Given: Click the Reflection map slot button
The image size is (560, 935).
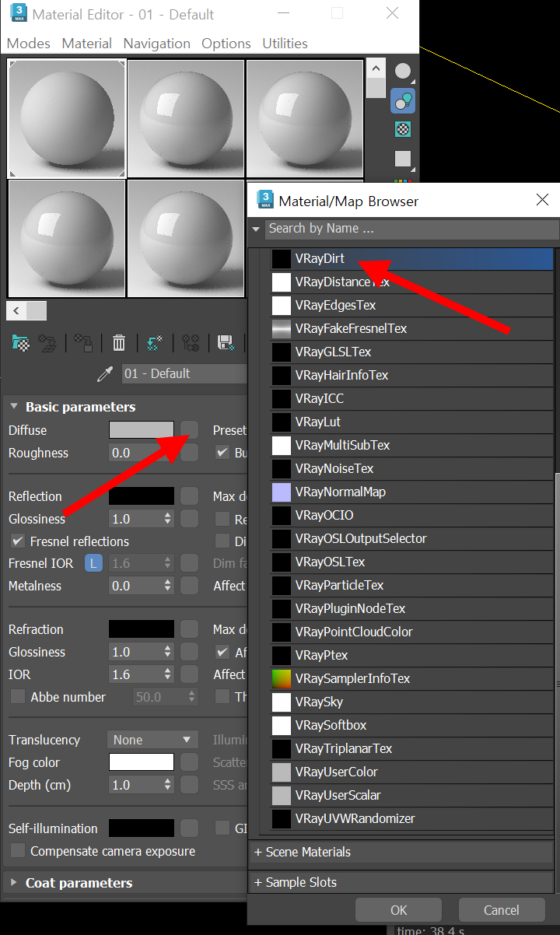Looking at the screenshot, I should pos(189,496).
